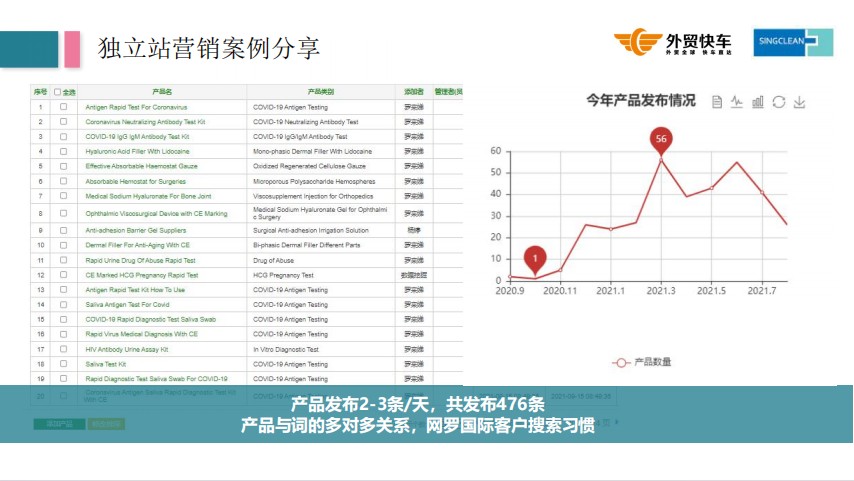
Task: Open Medical Sodium Hyaluronate For Bone Joint link
Action: [x=148, y=196]
